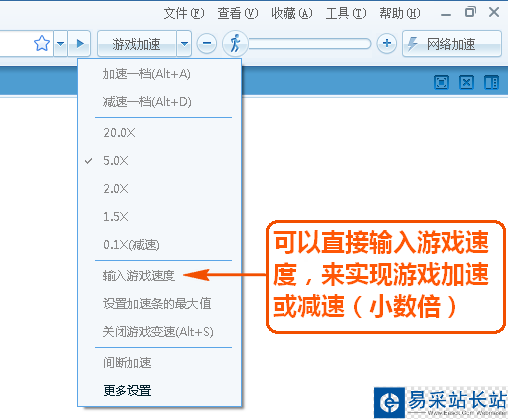Open 更多设置 in the menu
This screenshot has width=508, height=419.
pos(160,390)
